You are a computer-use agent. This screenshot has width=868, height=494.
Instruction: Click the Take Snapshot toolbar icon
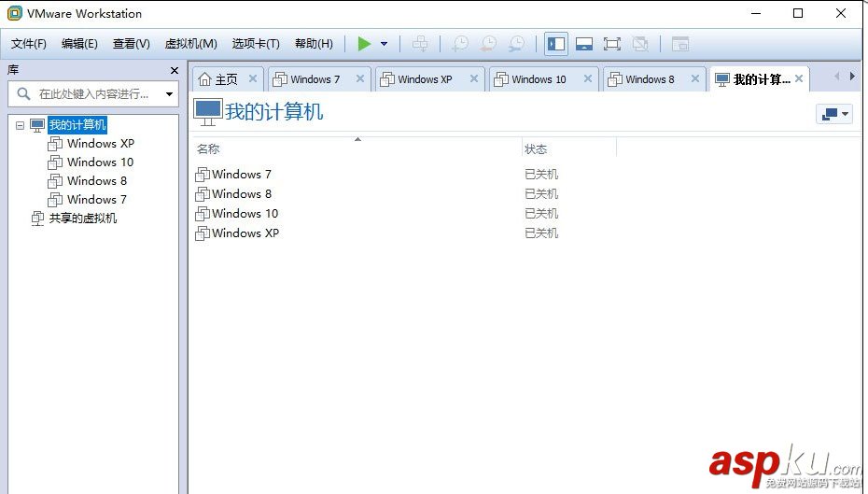point(460,44)
